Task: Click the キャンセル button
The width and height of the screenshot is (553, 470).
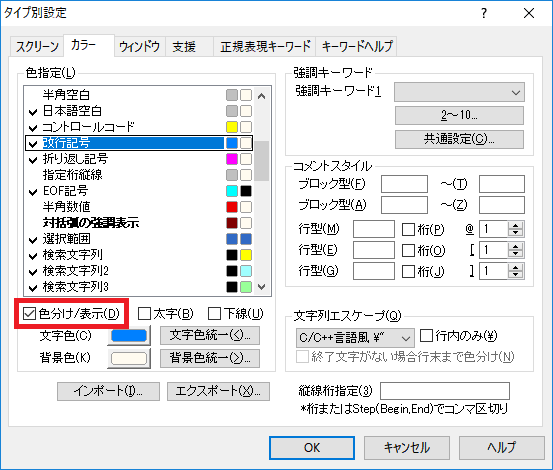Action: coord(407,448)
